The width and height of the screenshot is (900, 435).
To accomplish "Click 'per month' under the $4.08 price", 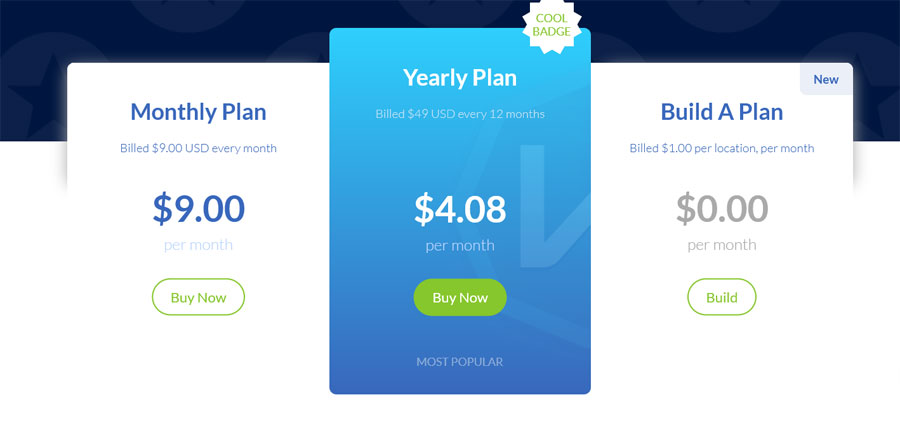I will [x=460, y=246].
